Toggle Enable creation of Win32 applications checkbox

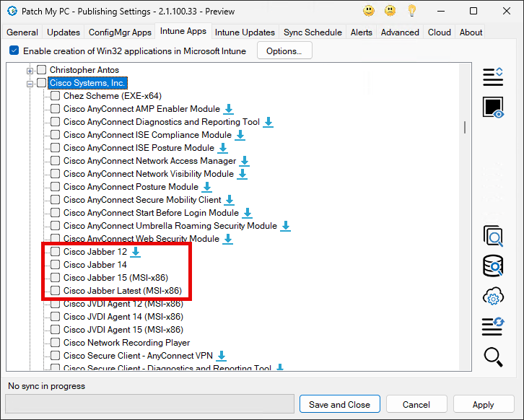point(14,51)
